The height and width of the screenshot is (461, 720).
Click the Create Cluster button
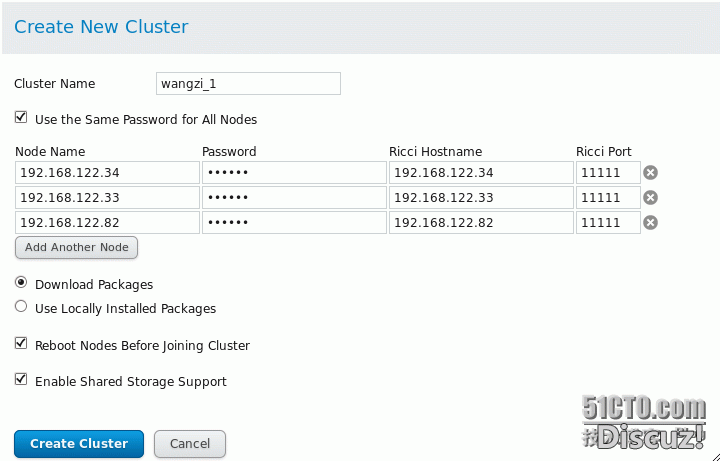click(x=79, y=443)
